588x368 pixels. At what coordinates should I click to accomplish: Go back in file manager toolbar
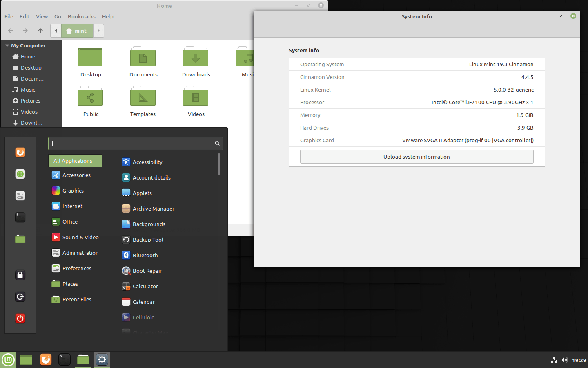(x=11, y=31)
